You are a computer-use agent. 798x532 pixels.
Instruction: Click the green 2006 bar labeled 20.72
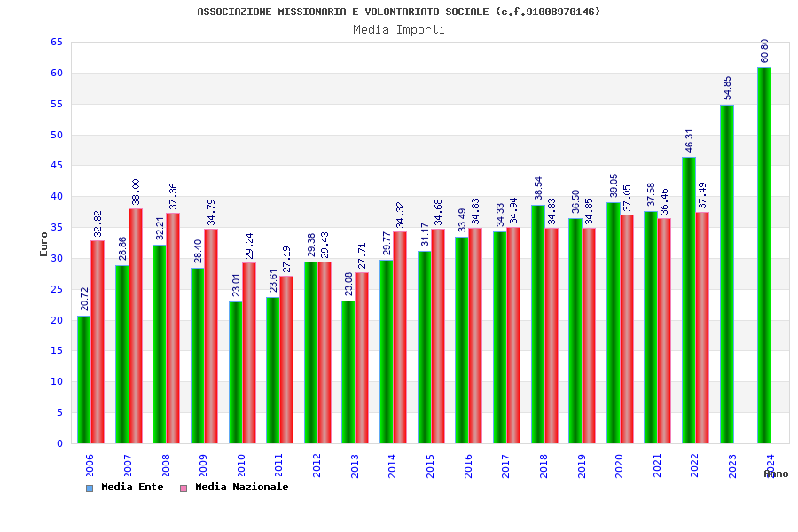84,379
